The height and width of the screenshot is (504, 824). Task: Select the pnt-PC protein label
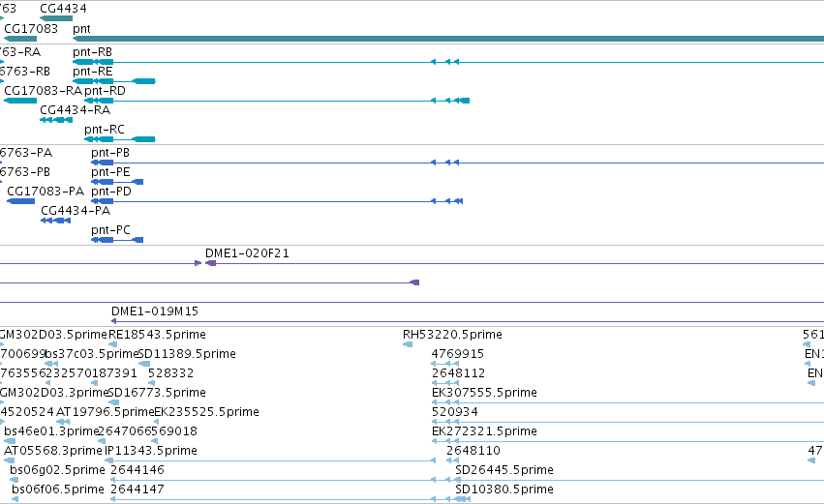click(x=110, y=230)
